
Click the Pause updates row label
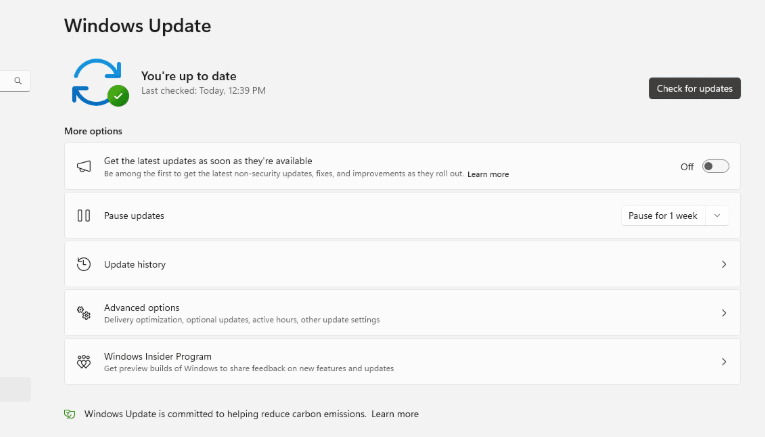(x=134, y=215)
